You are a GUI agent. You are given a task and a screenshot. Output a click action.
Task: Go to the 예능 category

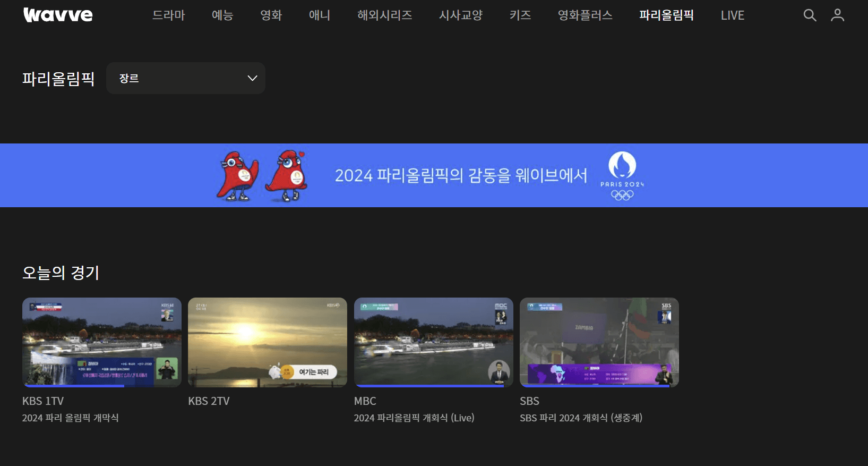(222, 15)
